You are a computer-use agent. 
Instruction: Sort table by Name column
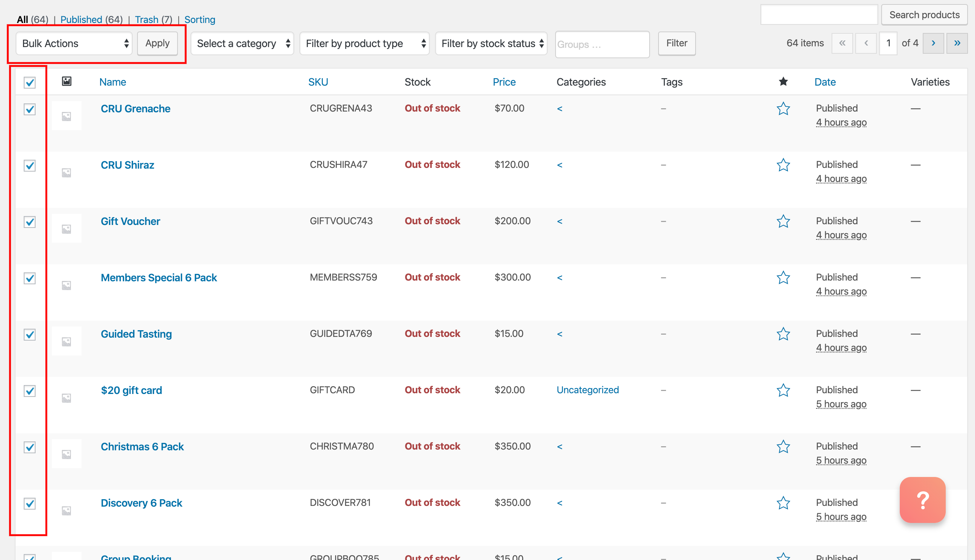click(113, 82)
